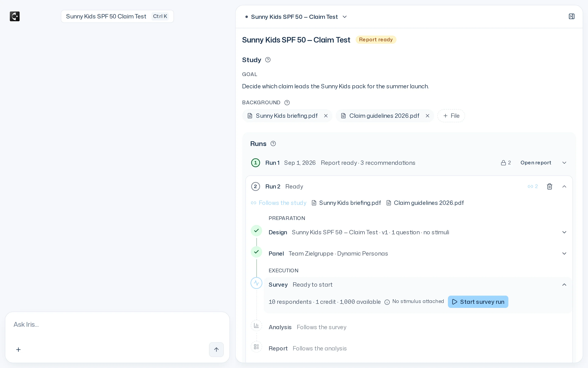The height and width of the screenshot is (368, 588).
Task: Expand the Panel step details
Action: [x=564, y=253]
